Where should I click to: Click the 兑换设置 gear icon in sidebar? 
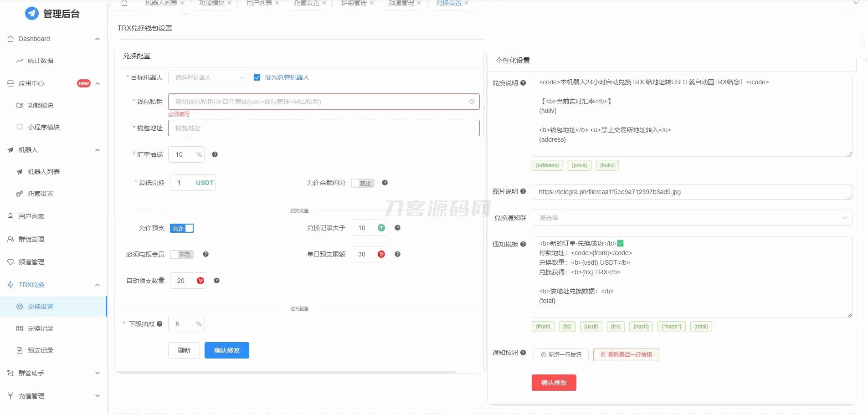20,307
